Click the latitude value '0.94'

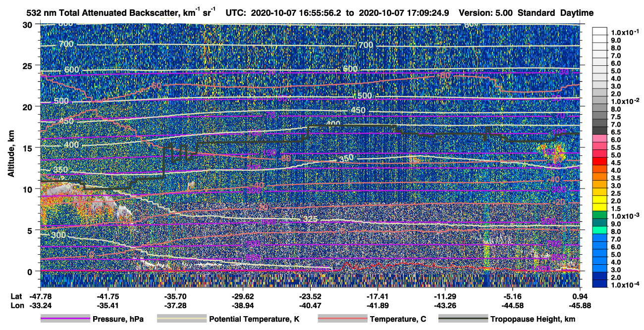click(580, 296)
